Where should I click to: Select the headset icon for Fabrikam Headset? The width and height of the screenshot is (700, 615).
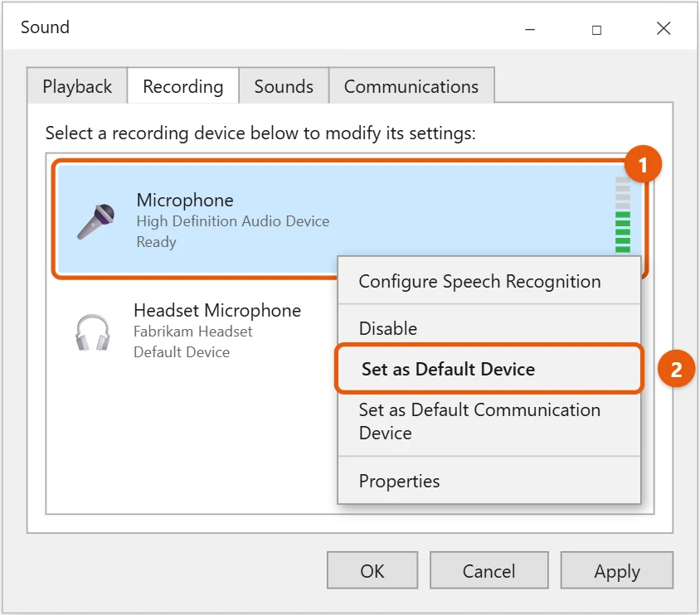pos(93,332)
